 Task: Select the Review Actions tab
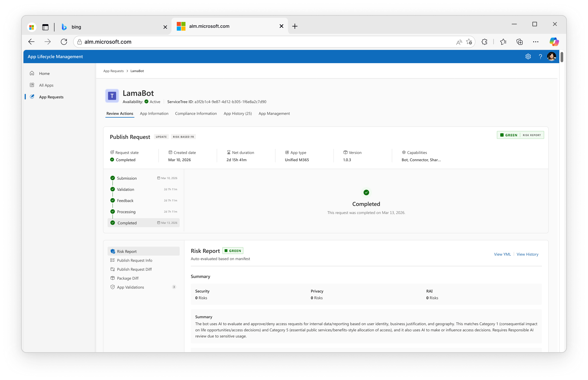click(120, 113)
